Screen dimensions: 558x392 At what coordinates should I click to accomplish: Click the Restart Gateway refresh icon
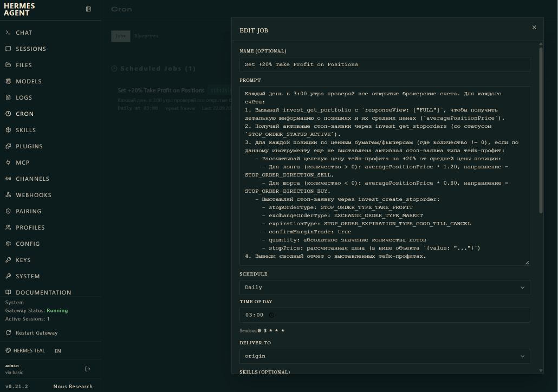pos(8,333)
